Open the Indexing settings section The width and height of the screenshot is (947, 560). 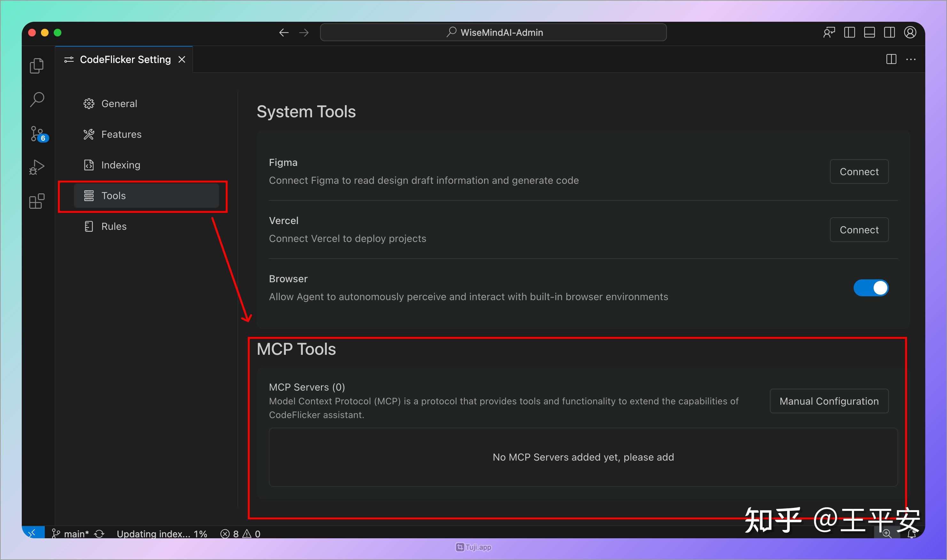click(121, 165)
